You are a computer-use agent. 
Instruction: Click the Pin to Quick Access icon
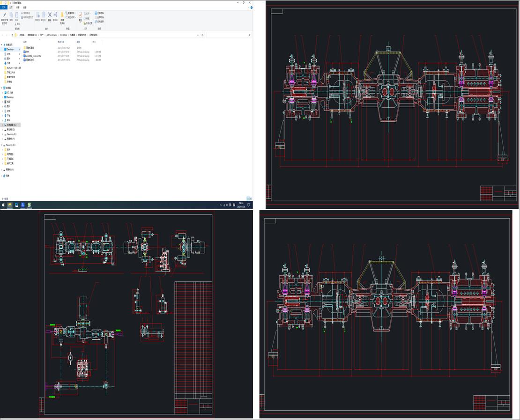coord(4,15)
